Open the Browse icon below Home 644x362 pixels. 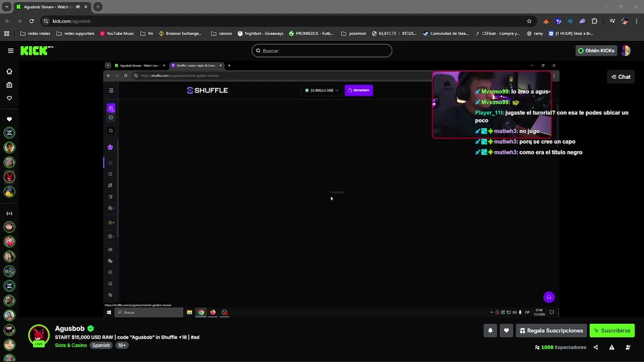9,85
